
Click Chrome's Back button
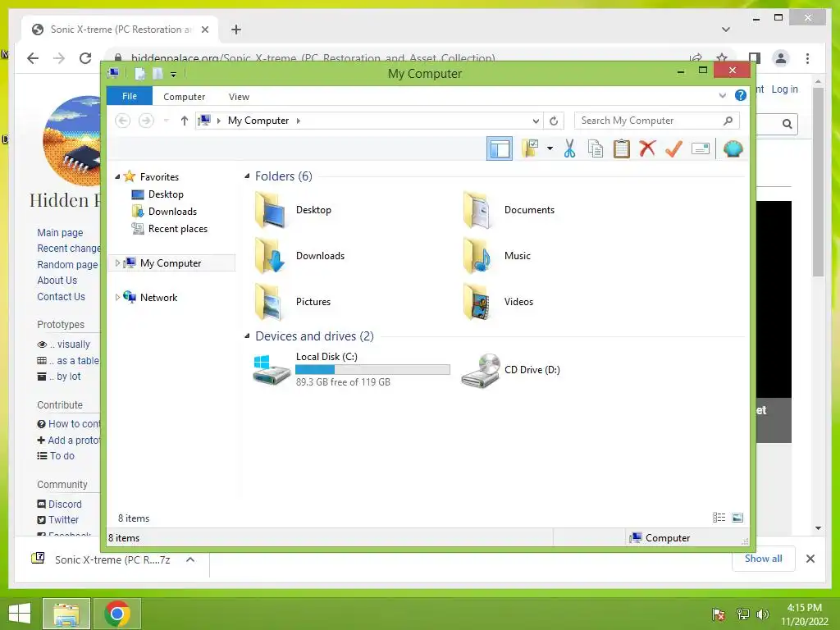33,58
